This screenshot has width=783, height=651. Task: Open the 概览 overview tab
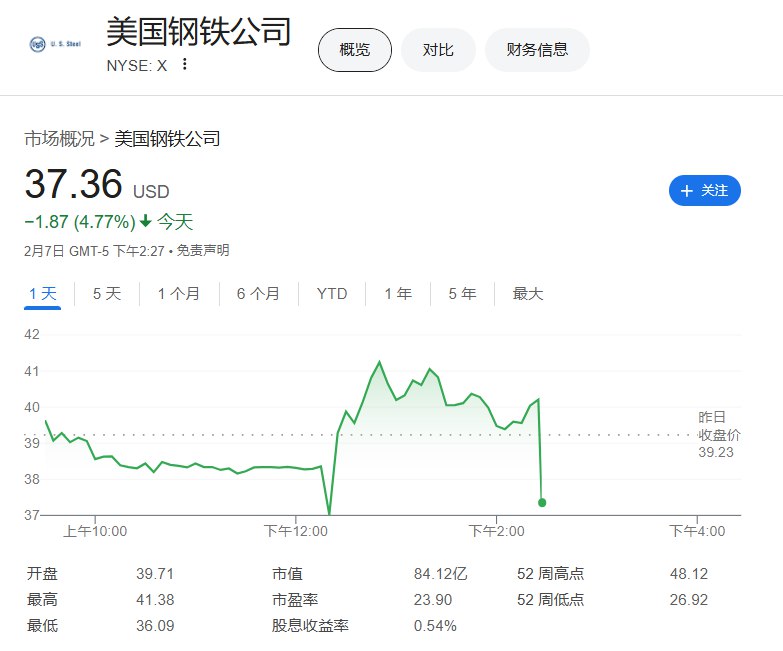(355, 50)
